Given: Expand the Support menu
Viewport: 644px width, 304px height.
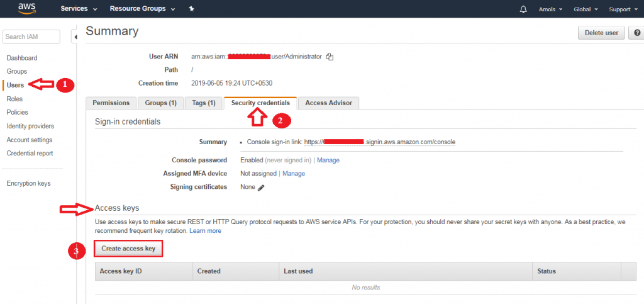Looking at the screenshot, I should click(x=623, y=9).
